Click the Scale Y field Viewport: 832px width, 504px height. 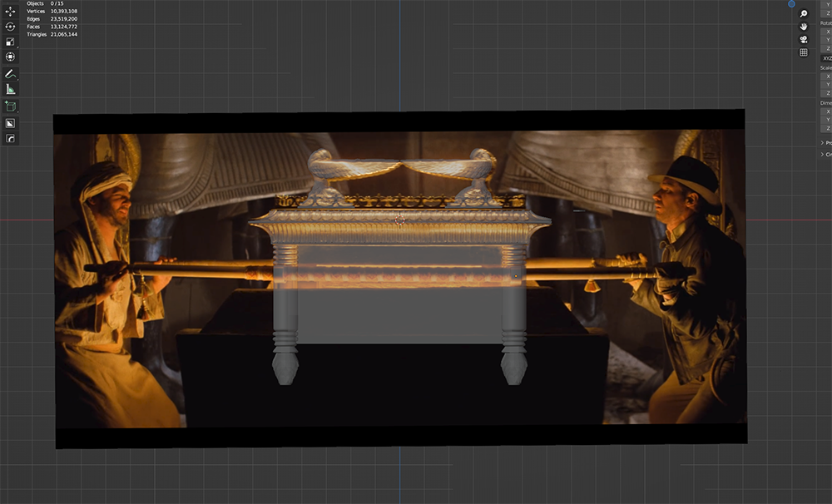(827, 85)
